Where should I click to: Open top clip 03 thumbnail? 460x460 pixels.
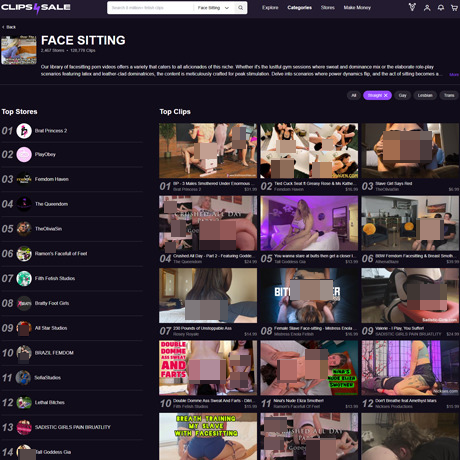pyautogui.click(x=410, y=151)
